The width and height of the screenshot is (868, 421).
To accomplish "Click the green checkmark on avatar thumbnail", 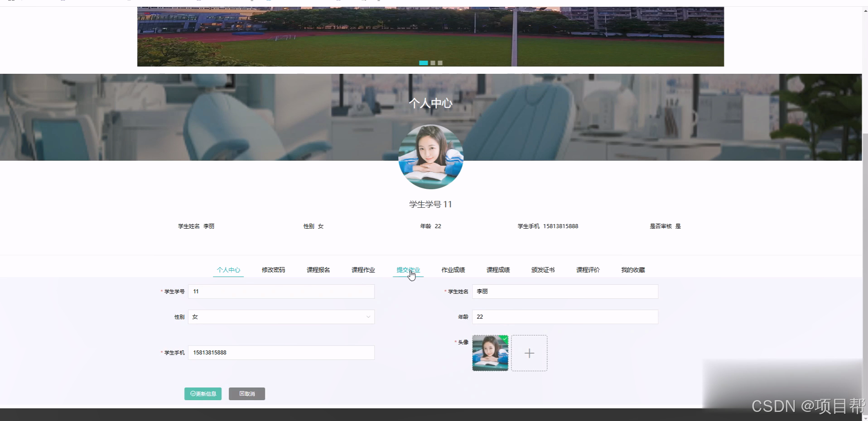I will pos(505,338).
